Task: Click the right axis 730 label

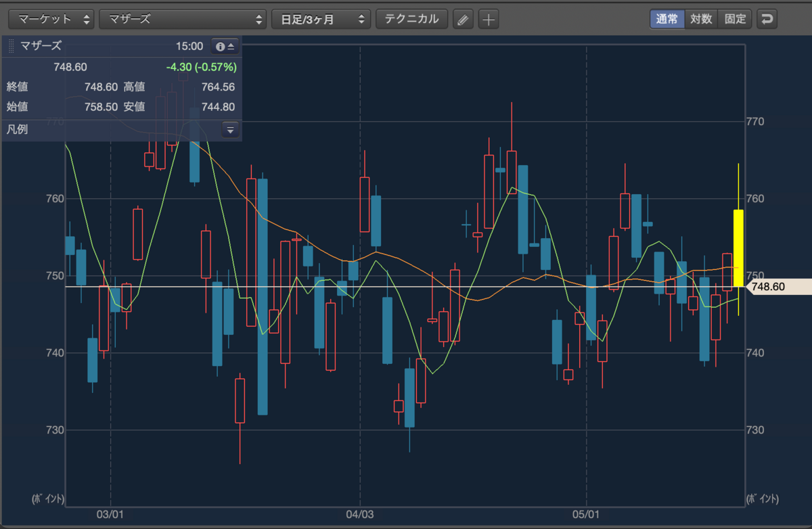Action: pyautogui.click(x=754, y=430)
